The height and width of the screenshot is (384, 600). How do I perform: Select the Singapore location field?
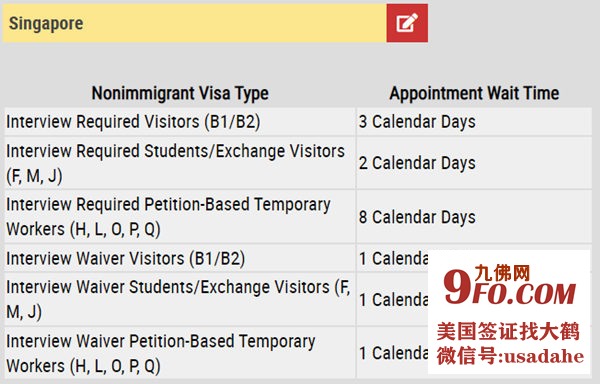click(194, 23)
